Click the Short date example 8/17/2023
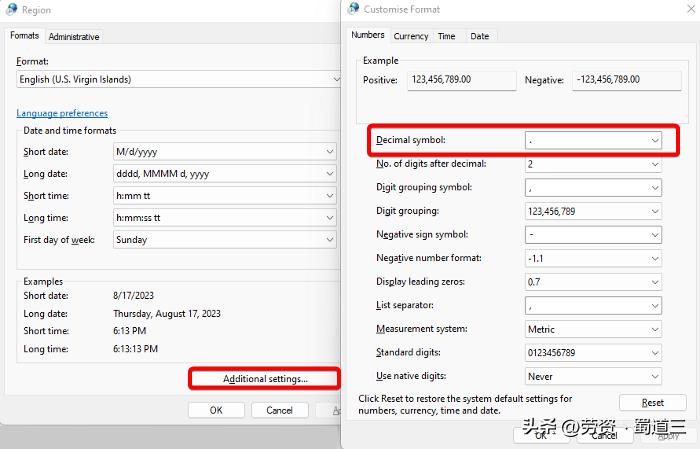The height and width of the screenshot is (449, 700). point(133,295)
